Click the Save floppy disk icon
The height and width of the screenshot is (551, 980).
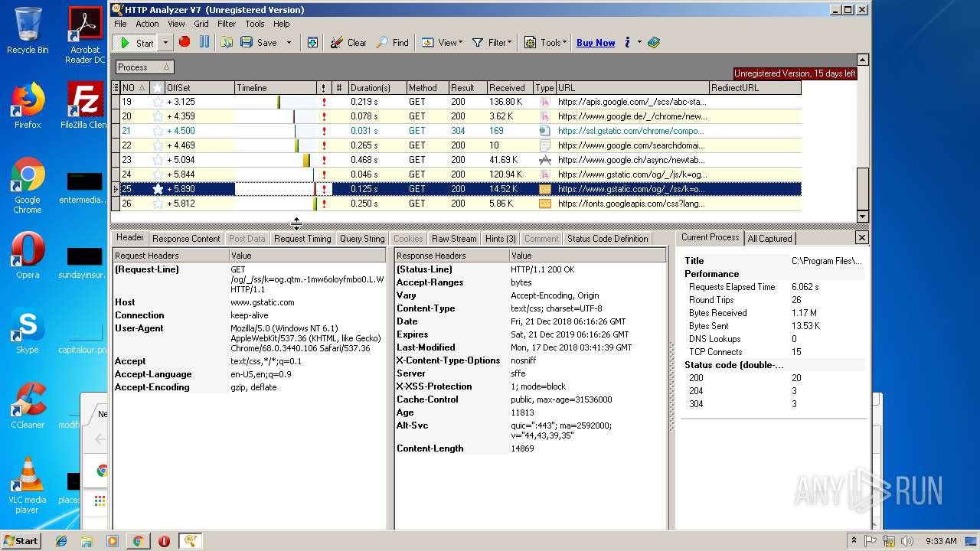(247, 42)
